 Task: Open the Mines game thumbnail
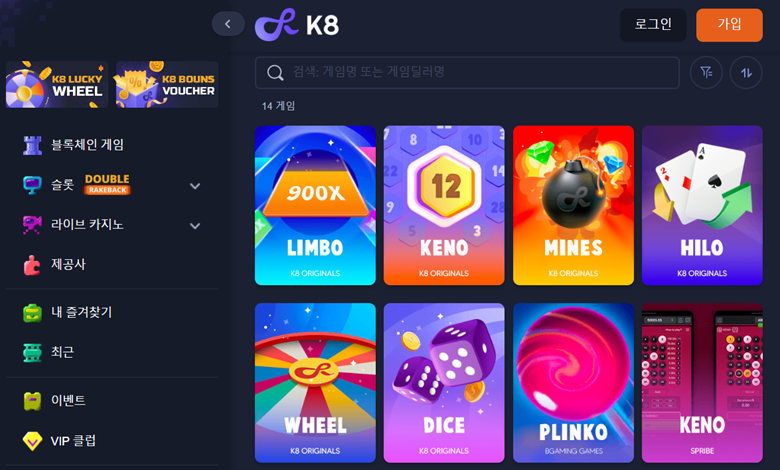(573, 205)
